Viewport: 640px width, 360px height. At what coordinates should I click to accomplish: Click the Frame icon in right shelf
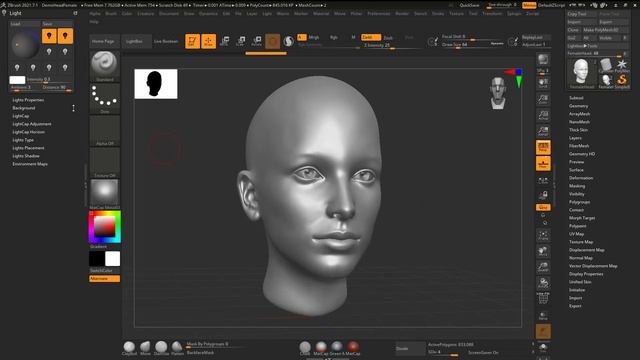click(543, 235)
